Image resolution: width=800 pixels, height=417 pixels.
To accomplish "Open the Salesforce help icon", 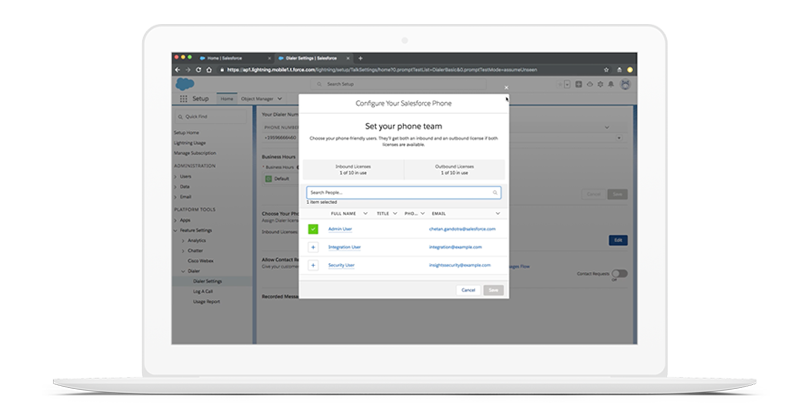I will [589, 84].
